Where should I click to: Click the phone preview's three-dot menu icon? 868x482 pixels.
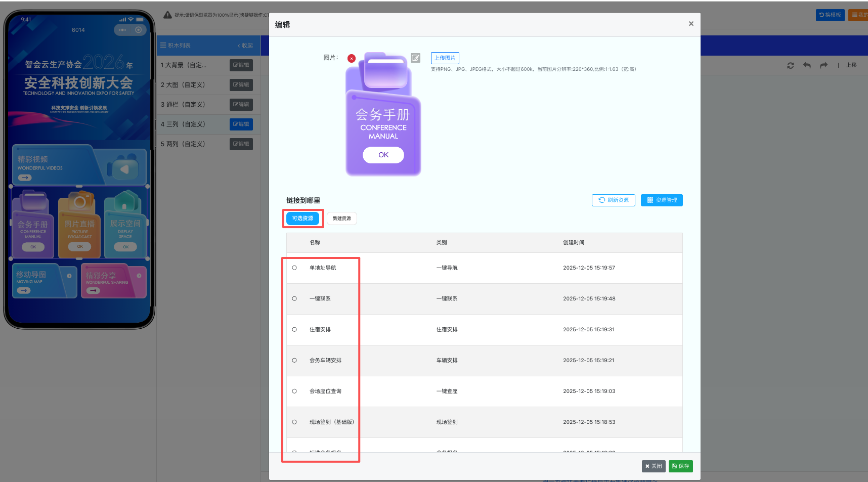[x=122, y=30]
